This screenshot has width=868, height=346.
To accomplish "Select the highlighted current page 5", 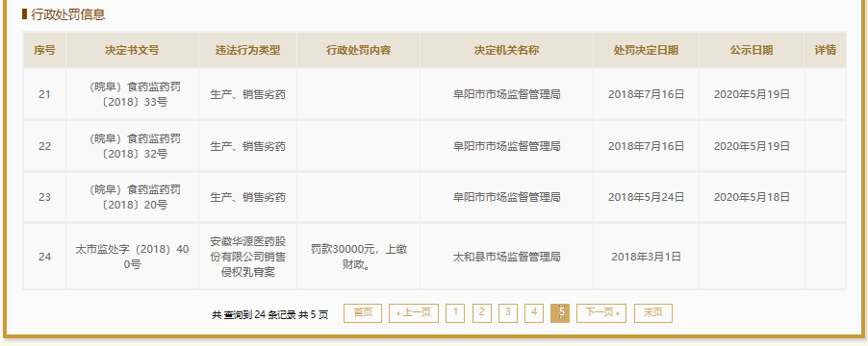I will pos(560,312).
